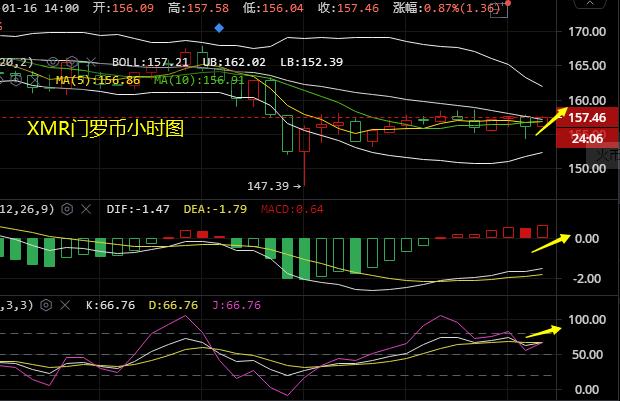620x401 pixels.
Task: Click the low price 156.04
Action: [283, 8]
